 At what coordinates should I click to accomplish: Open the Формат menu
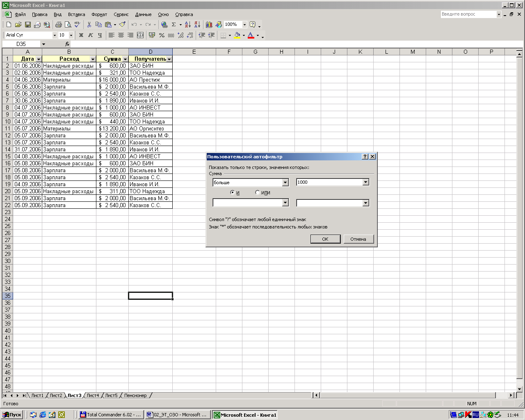point(99,14)
